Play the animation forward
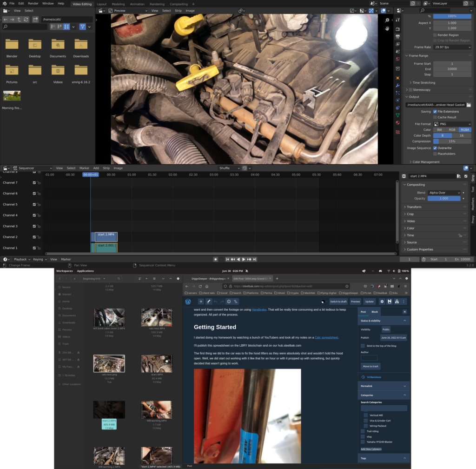This screenshot has height=469, width=476. [244, 260]
